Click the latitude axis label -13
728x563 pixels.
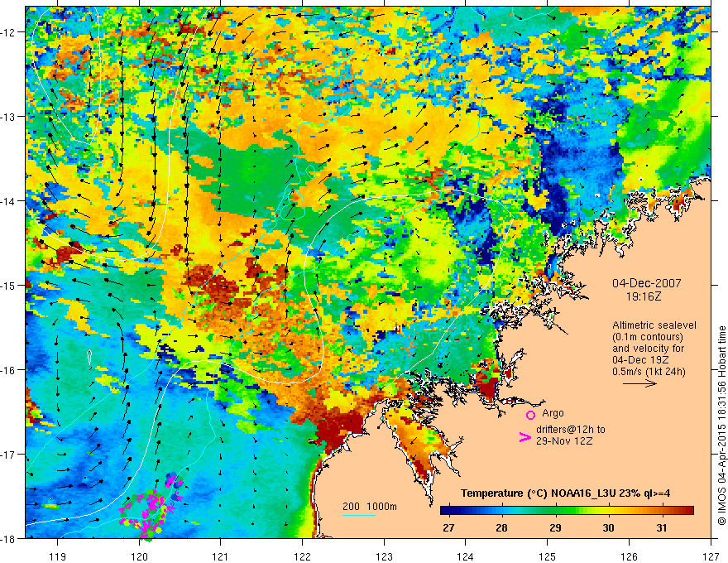click(x=9, y=117)
